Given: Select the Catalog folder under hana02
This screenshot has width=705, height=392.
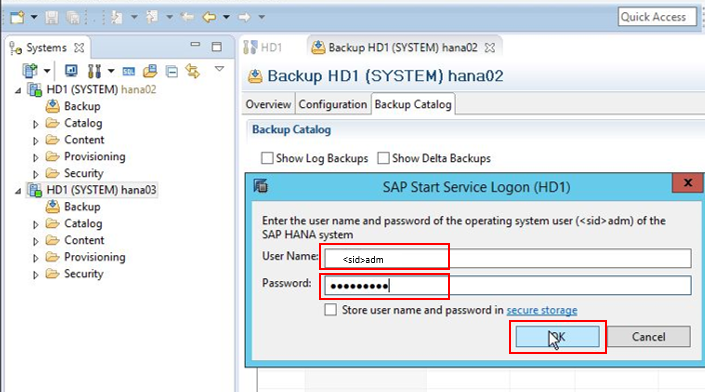Looking at the screenshot, I should 83,123.
